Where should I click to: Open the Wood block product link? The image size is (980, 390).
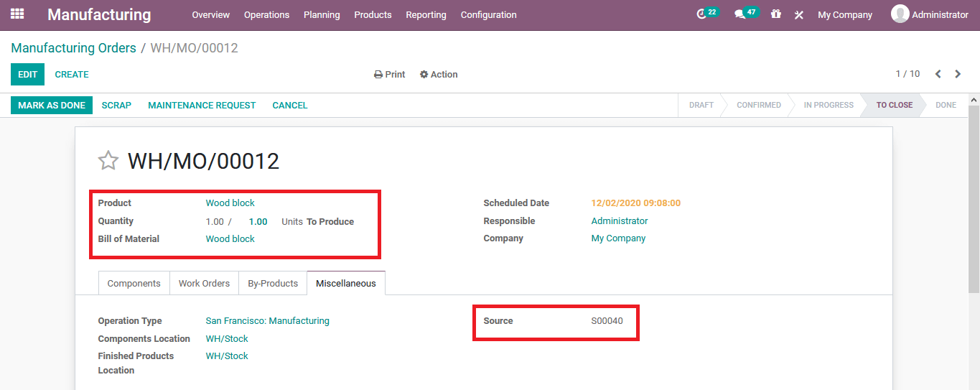click(x=230, y=203)
